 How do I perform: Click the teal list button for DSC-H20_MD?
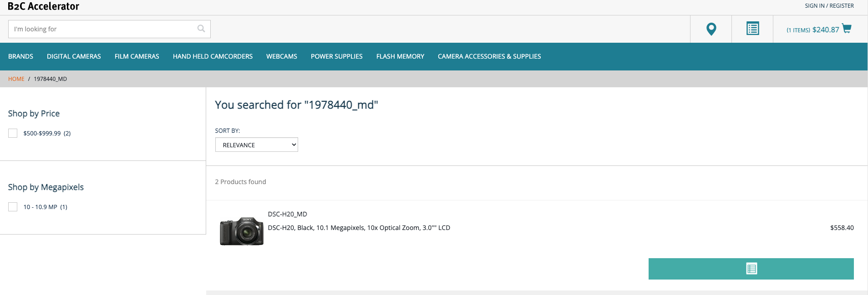(751, 269)
